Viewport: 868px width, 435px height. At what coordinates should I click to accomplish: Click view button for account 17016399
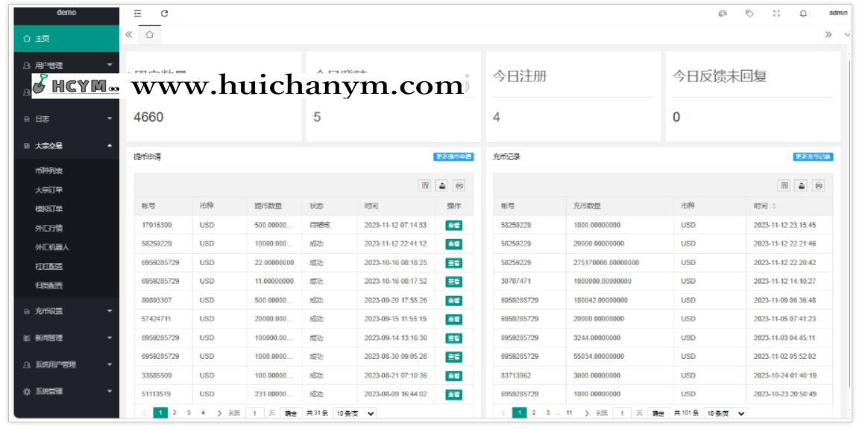453,225
